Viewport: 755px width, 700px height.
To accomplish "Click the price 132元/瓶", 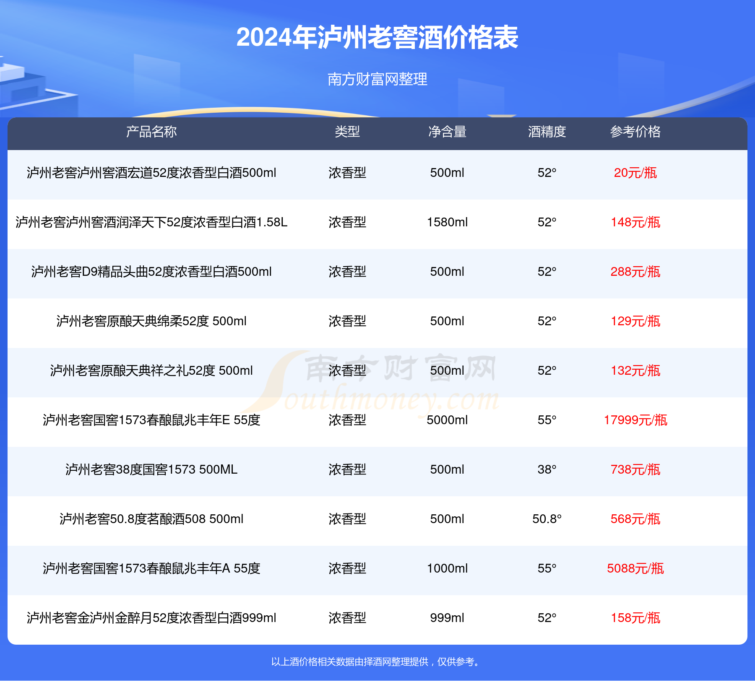I will tap(635, 371).
